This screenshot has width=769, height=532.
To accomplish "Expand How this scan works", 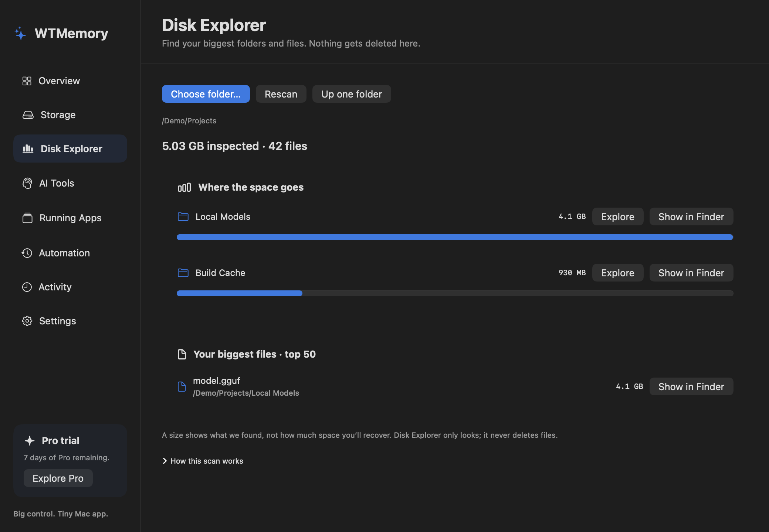I will pyautogui.click(x=203, y=461).
